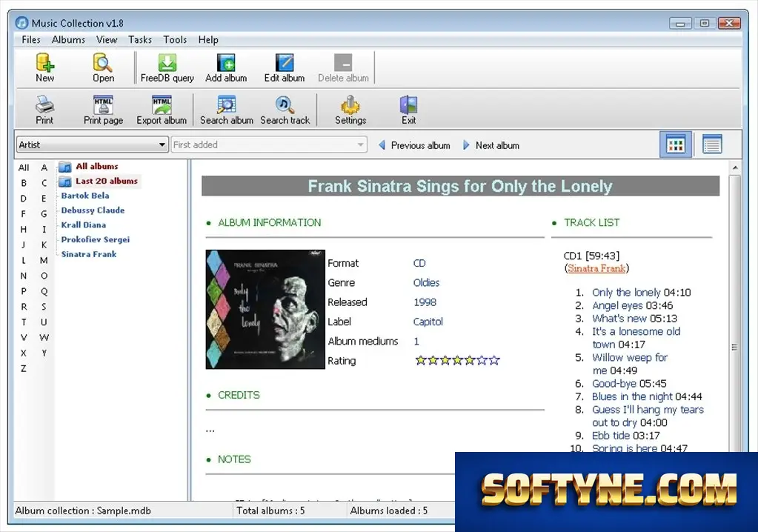
Task: Select Sinatra Frank in the artist tree
Action: pyautogui.click(x=89, y=254)
